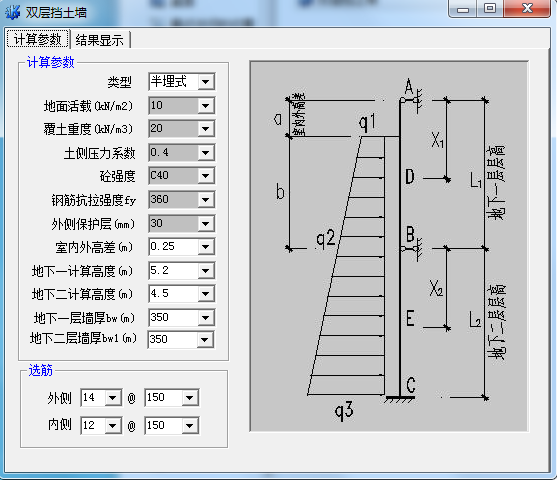Expand 钢筋抗拉强度fy dropdown arrow

coord(206,200)
